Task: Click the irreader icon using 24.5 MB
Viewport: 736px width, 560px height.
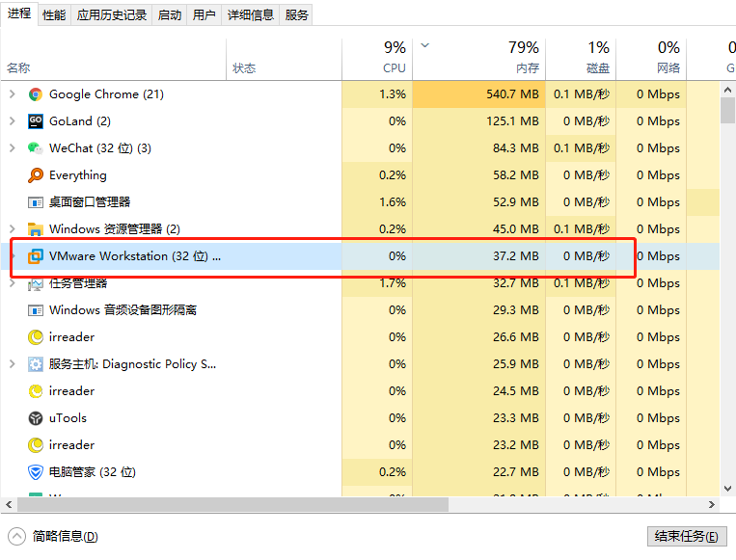Action: 35,391
